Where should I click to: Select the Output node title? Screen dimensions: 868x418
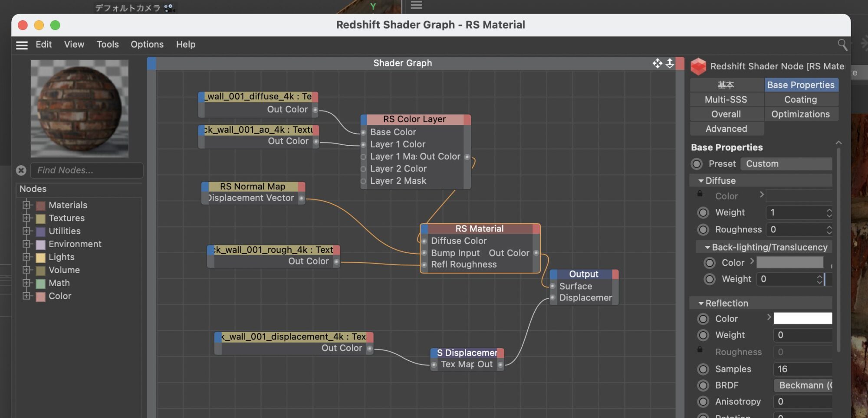583,274
